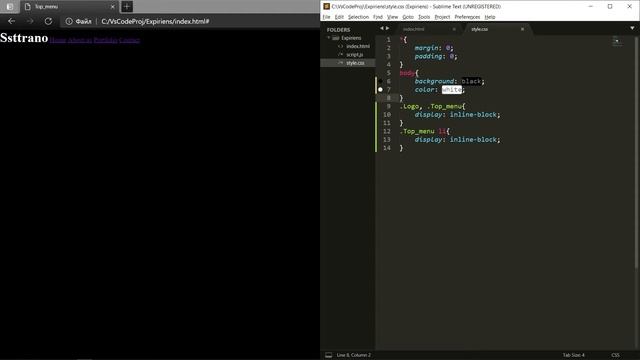The image size is (640, 360).
Task: Close the index.html editor tab
Action: point(454,29)
